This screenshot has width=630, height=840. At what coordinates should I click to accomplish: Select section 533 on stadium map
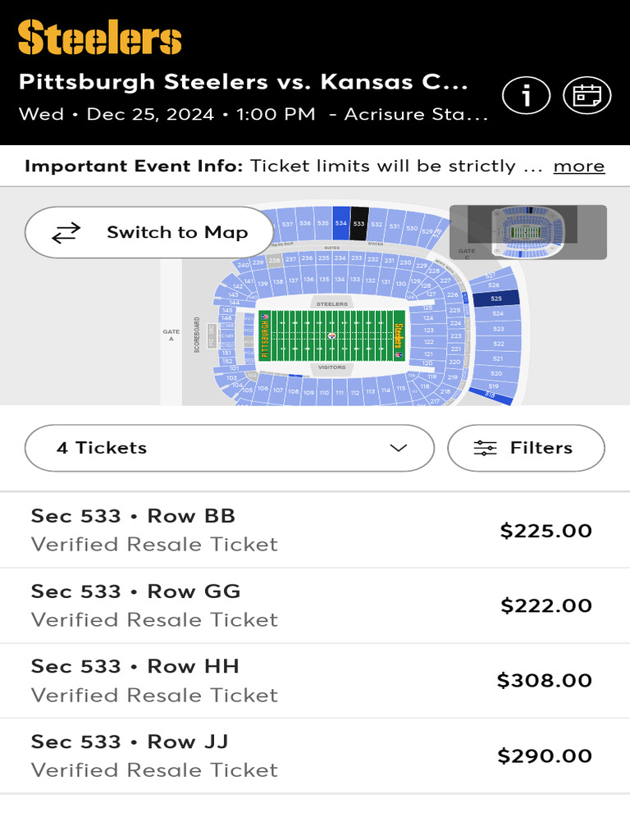(358, 223)
